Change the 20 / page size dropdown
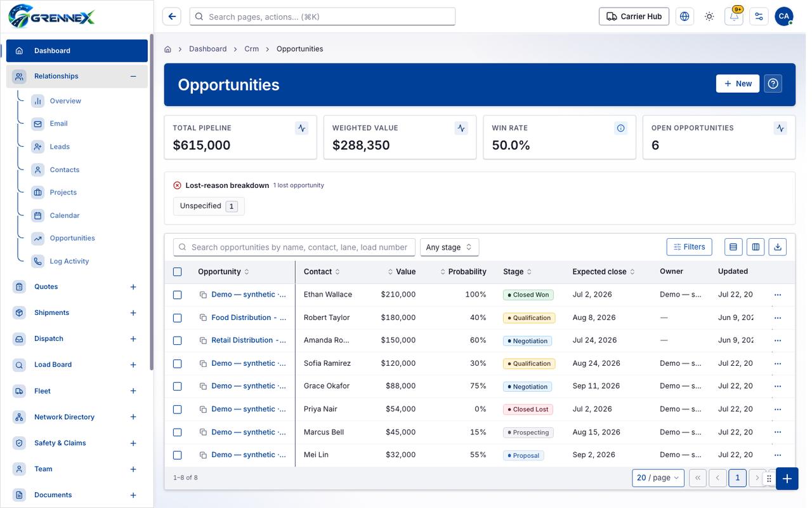 coord(658,478)
